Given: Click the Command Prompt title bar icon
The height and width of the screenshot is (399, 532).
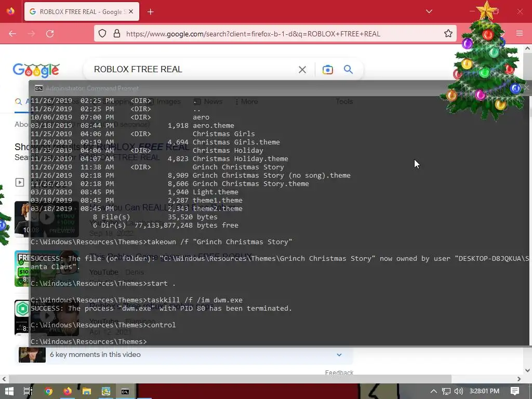Looking at the screenshot, I should pos(38,88).
